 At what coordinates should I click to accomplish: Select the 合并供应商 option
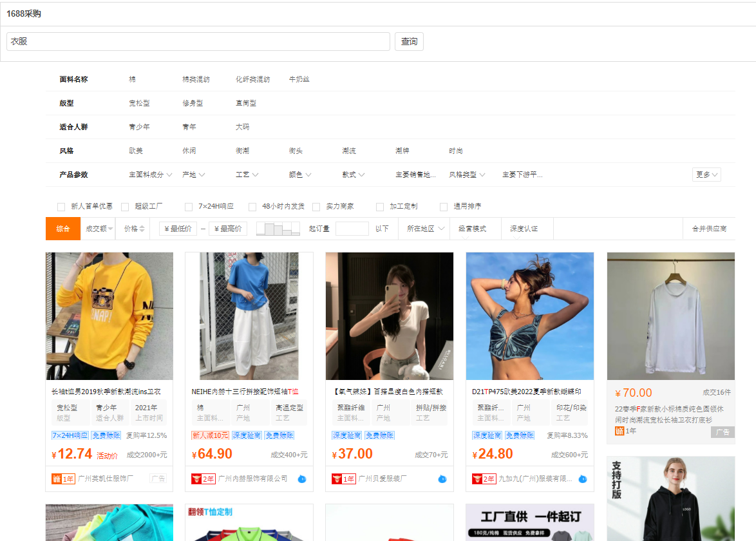click(x=709, y=229)
